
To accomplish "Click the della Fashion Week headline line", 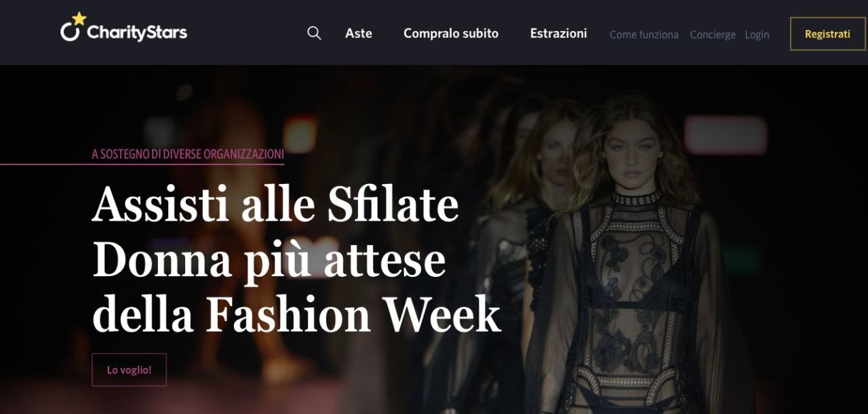I will (x=296, y=315).
